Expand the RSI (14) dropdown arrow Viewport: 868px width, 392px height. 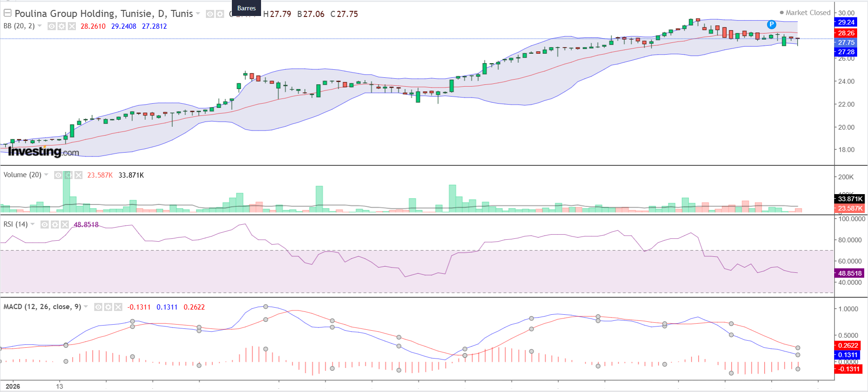click(x=33, y=224)
